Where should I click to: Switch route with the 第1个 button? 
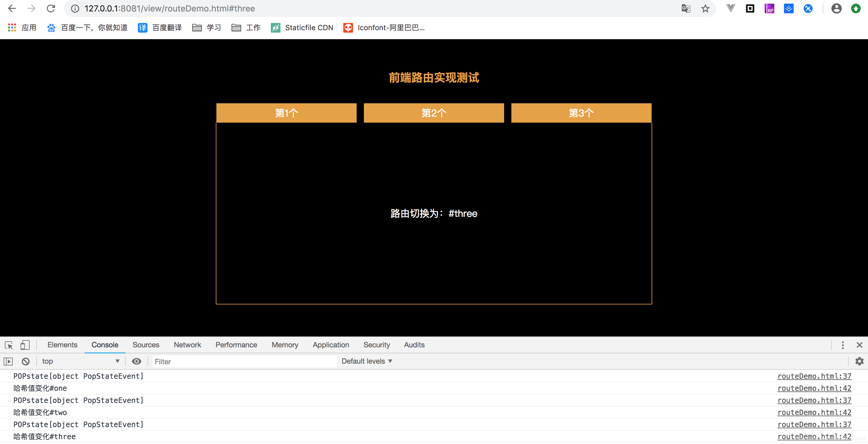(287, 113)
